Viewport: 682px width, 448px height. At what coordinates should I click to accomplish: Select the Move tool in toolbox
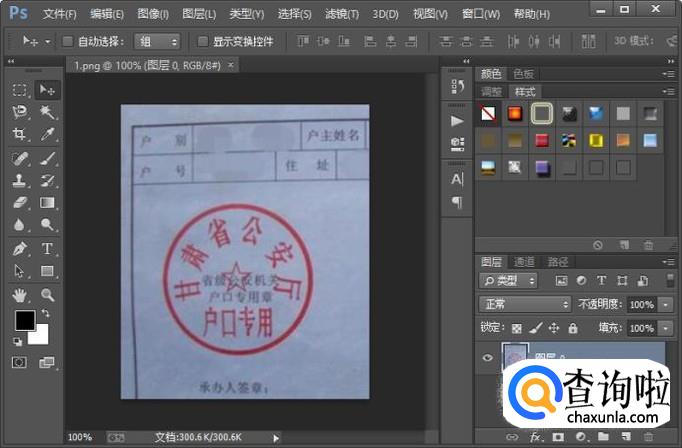[47, 90]
